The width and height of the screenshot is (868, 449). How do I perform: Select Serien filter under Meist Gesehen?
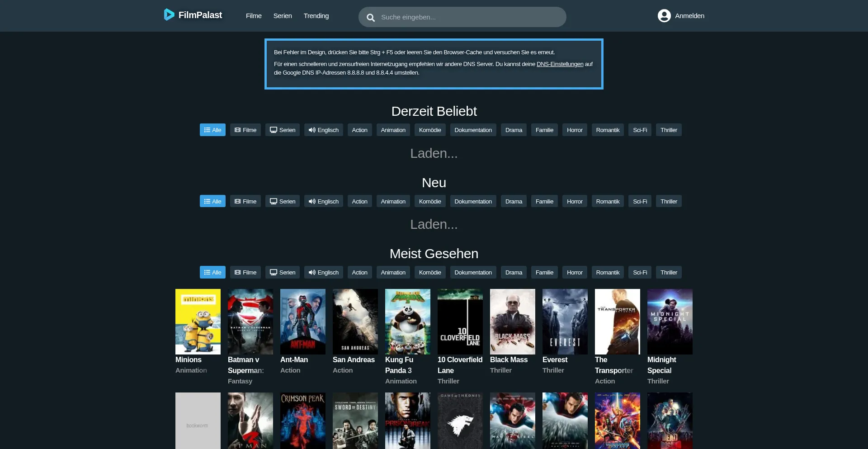tap(283, 272)
